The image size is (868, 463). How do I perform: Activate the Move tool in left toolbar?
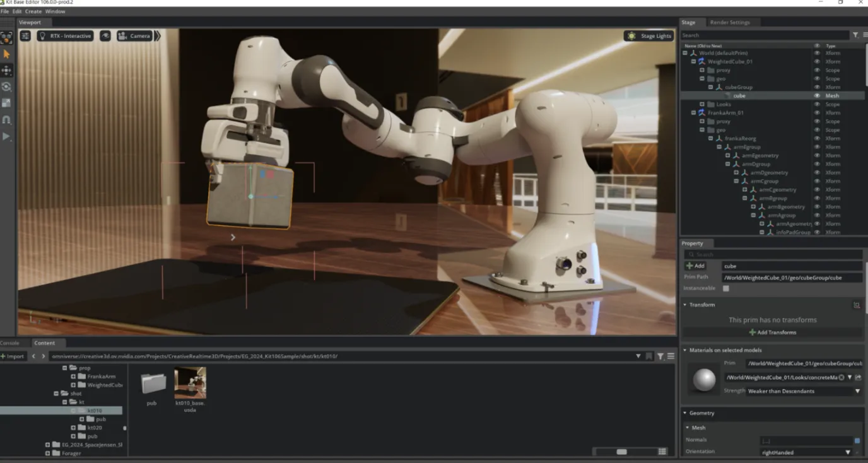point(6,71)
